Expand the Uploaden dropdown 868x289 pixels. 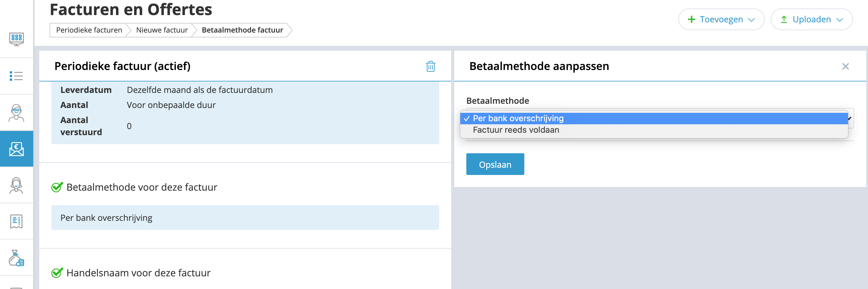tap(812, 20)
